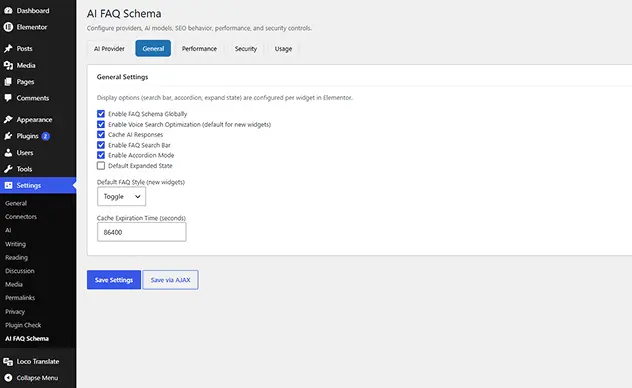Click the Dashboard gauge icon
Viewport: 632px width, 388px height.
tap(8, 10)
